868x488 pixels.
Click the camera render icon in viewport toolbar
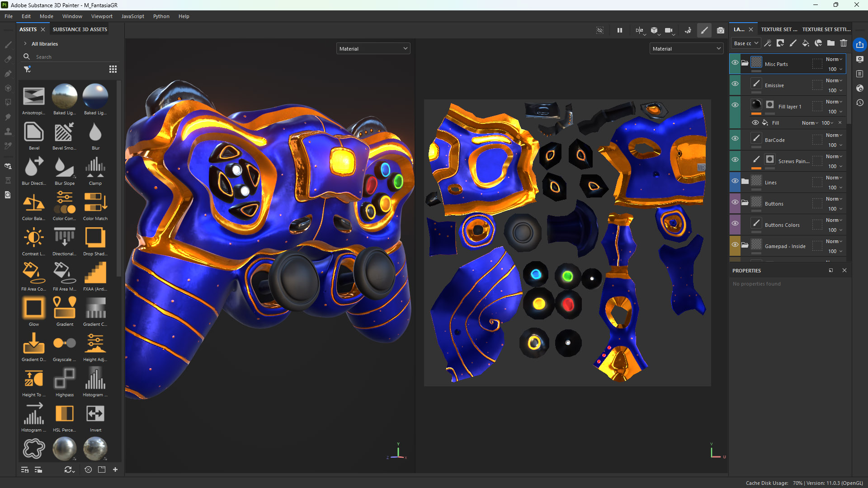point(721,30)
